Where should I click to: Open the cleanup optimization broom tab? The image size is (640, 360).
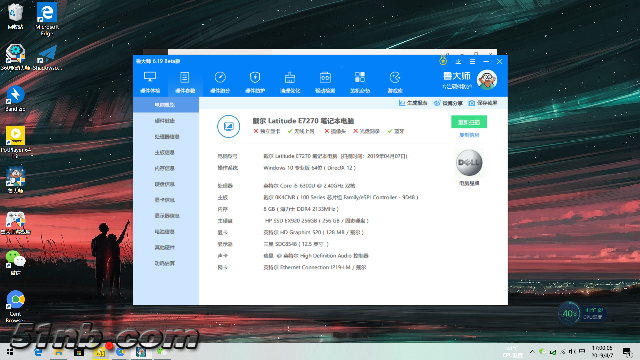coord(290,82)
